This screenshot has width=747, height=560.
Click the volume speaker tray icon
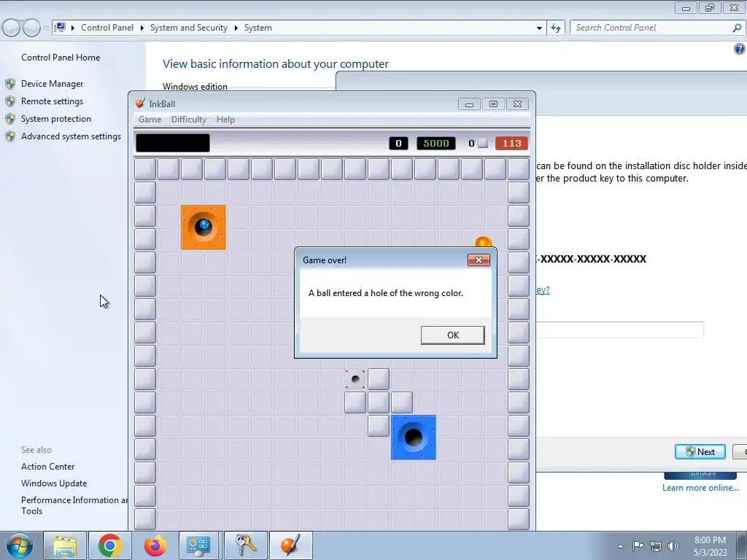pyautogui.click(x=673, y=546)
